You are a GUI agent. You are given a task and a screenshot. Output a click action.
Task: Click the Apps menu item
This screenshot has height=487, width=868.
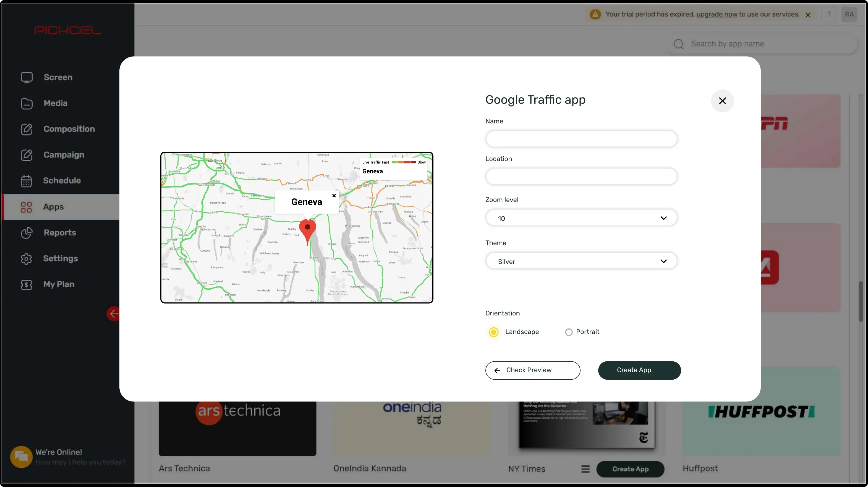pyautogui.click(x=53, y=206)
